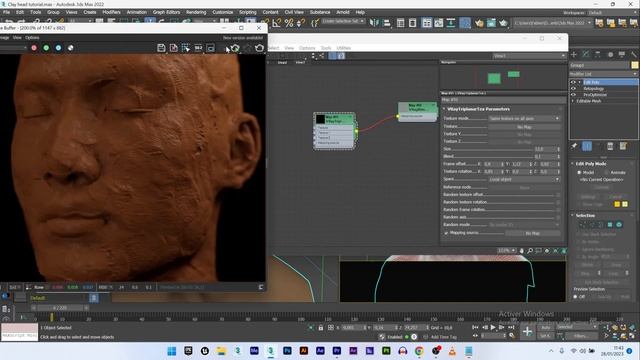Click the Render Production teapot icon
Viewport: 640px width, 360px height.
(x=503, y=22)
